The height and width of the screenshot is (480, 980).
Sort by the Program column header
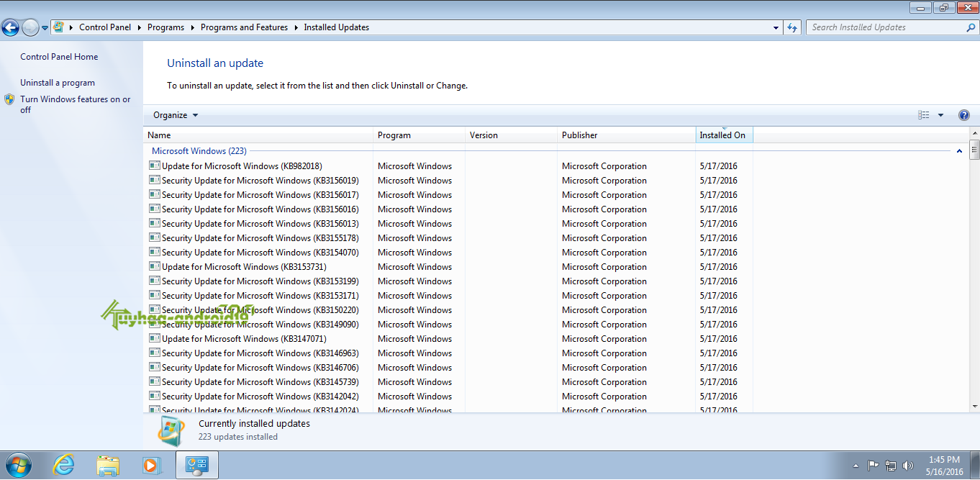click(419, 135)
